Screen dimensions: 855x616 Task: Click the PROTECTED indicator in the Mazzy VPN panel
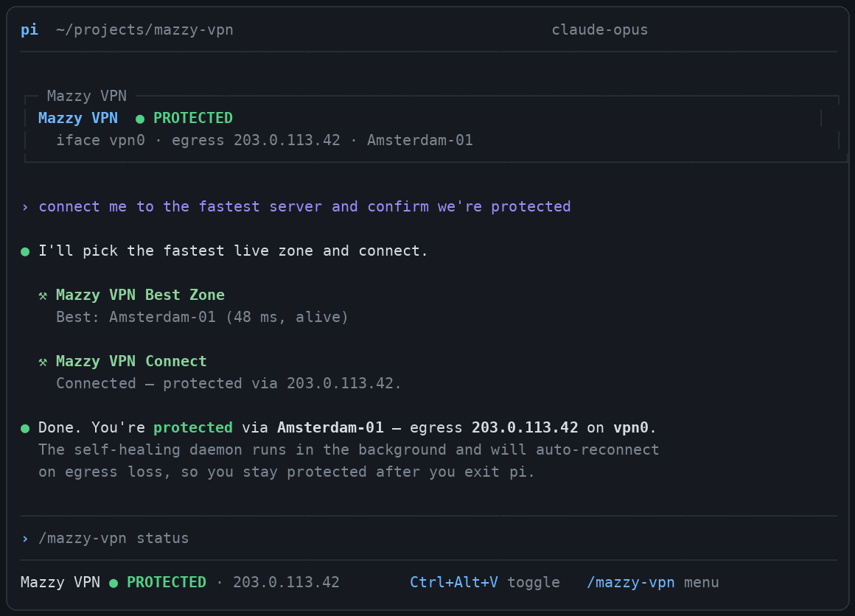coord(193,118)
